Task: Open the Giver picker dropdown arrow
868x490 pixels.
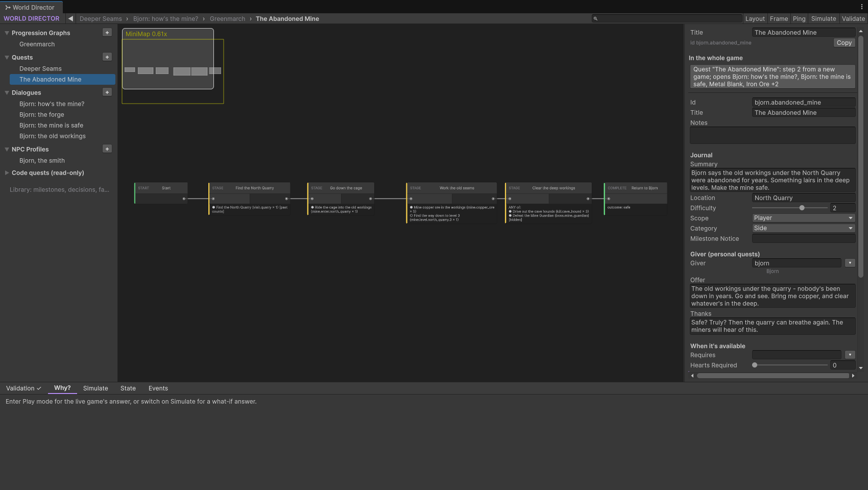Action: tap(850, 263)
